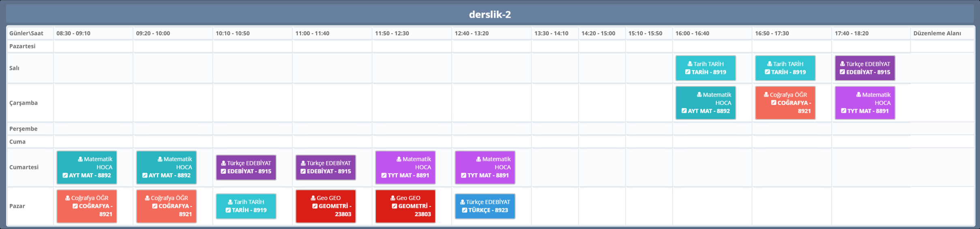Select Sunday 11:50 Geo GEOMETRİ lesson card
This screenshot has height=229, width=980.
coord(405,206)
